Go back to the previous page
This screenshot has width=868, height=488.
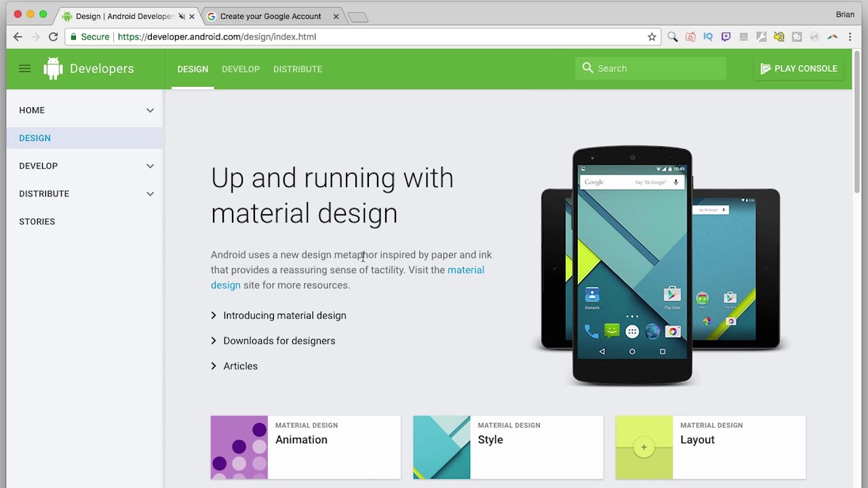[18, 37]
